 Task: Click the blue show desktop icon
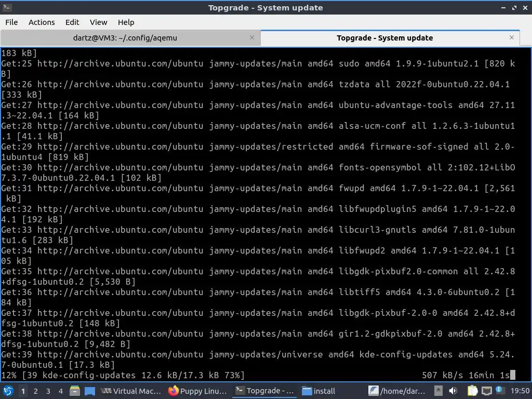pyautogui.click(x=89, y=391)
